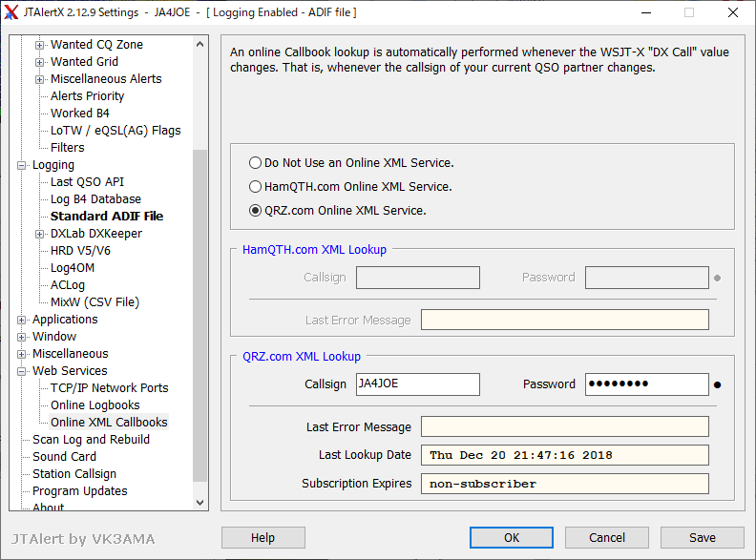The height and width of the screenshot is (560, 756).
Task: Expand the Wanted CQ Zone node
Action: [39, 45]
